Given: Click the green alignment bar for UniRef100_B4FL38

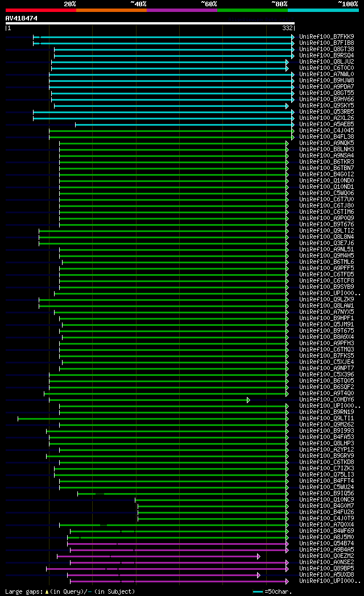Looking at the screenshot, I should pos(172,137).
